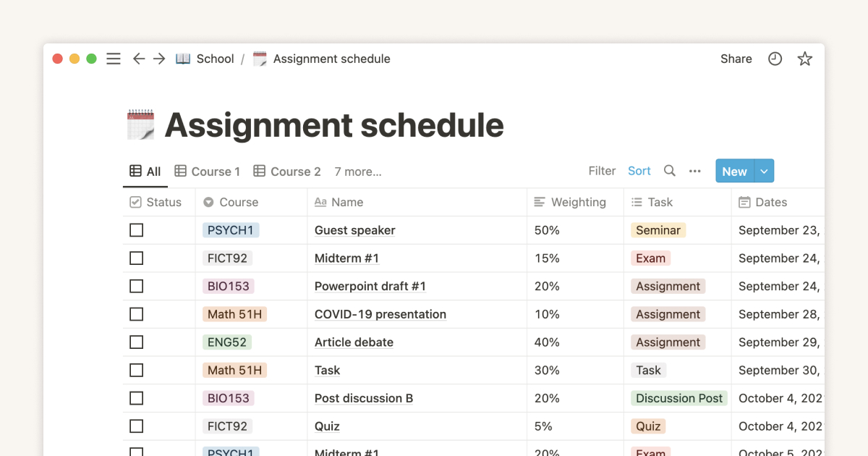This screenshot has height=456, width=868.
Task: Open the page history clock icon
Action: 775,59
